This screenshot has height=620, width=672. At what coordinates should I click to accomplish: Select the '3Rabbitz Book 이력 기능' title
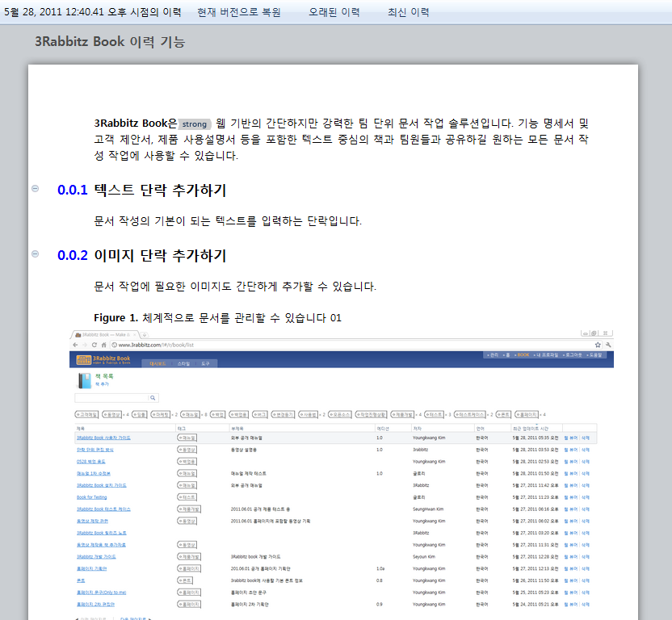point(110,41)
